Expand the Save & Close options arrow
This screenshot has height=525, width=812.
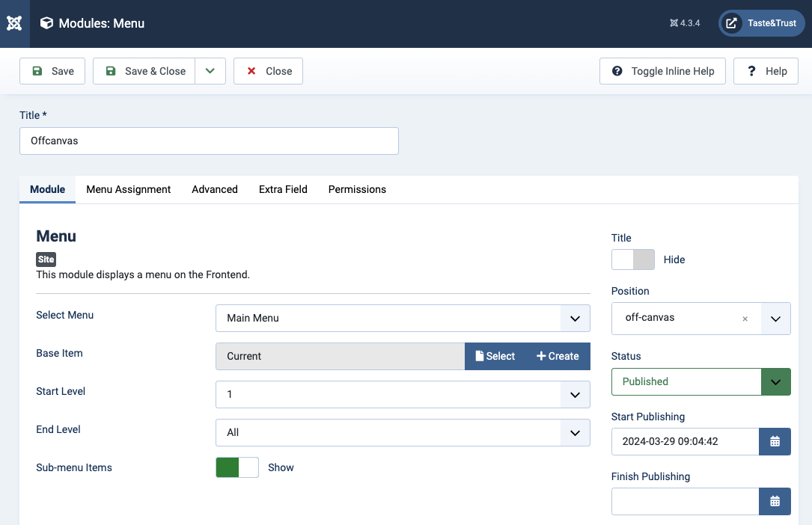coord(210,71)
